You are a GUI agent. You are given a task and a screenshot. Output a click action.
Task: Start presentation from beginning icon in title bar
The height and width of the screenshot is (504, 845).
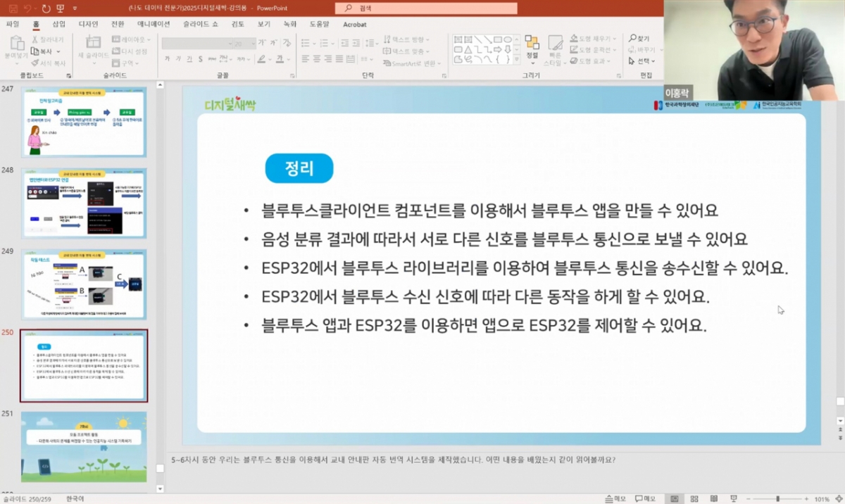(x=60, y=8)
